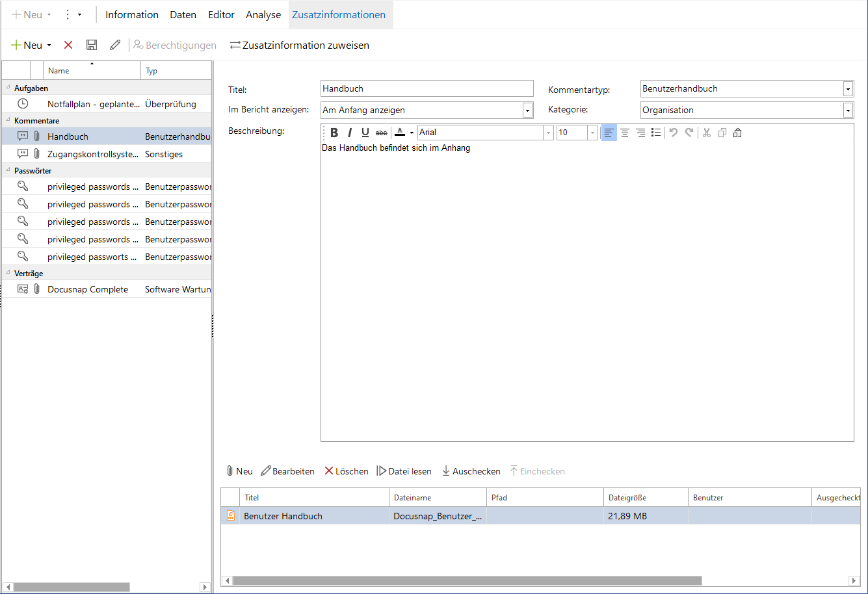The image size is (868, 594).
Task: Open the font color picker arrow
Action: pos(412,133)
